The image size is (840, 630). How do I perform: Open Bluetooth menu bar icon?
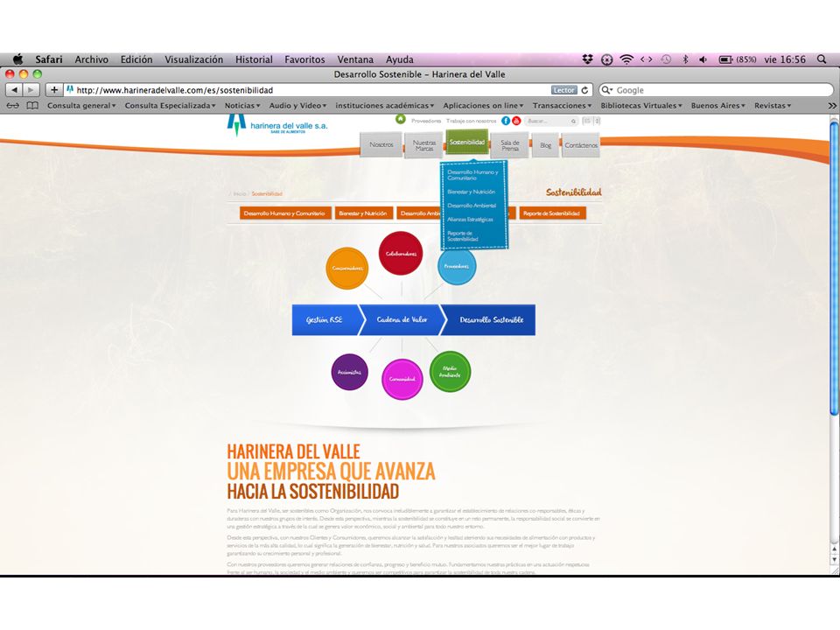685,59
